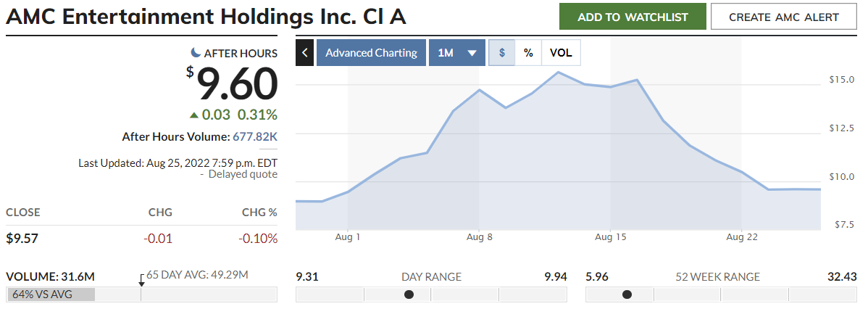Click Aug 8 label on chart axis
Viewport: 868px width, 309px height.
pyautogui.click(x=480, y=237)
